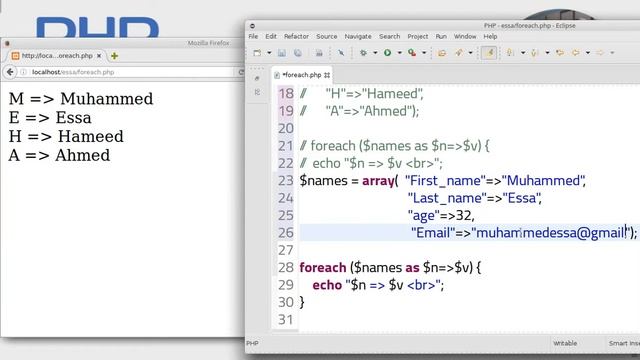Expand the Previous Annotation dropdown arrow
This screenshot has height=360, width=640.
click(x=547, y=53)
